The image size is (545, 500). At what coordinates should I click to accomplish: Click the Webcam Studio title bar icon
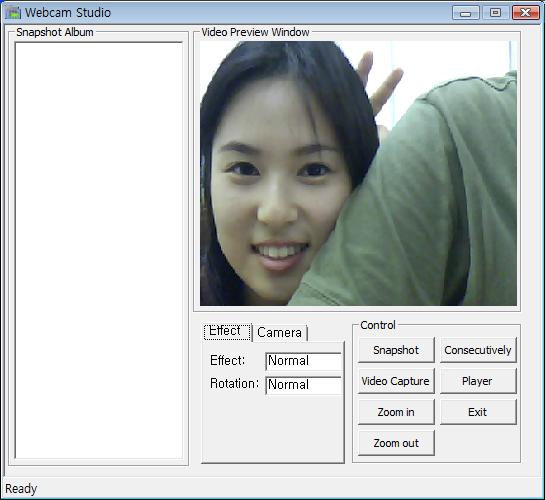point(13,13)
